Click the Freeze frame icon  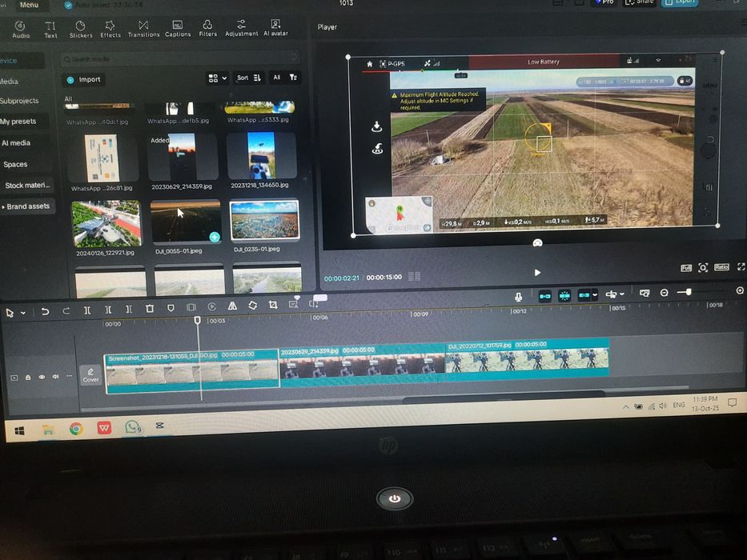coord(191,308)
